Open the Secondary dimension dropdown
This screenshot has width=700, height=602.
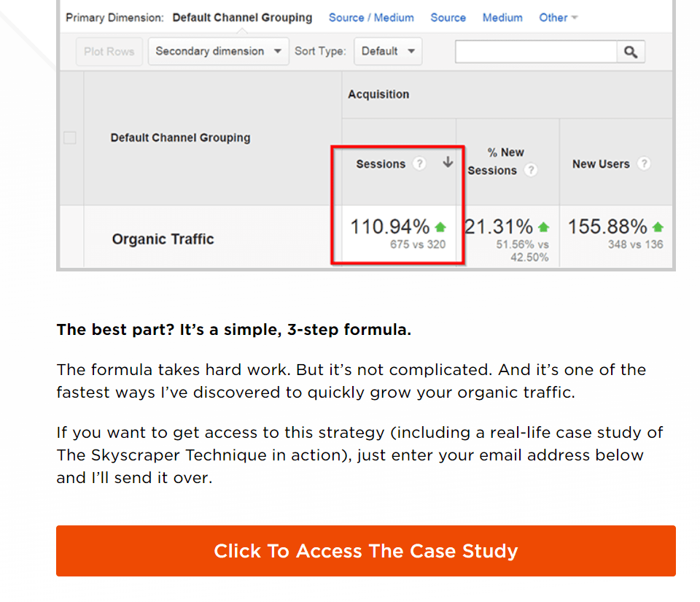(217, 51)
